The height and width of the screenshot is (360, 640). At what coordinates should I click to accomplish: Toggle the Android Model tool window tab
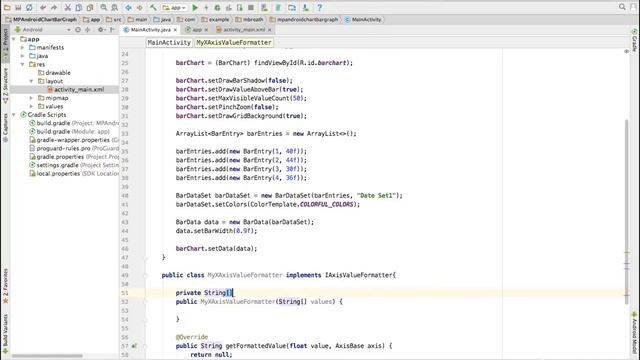pyautogui.click(x=635, y=333)
